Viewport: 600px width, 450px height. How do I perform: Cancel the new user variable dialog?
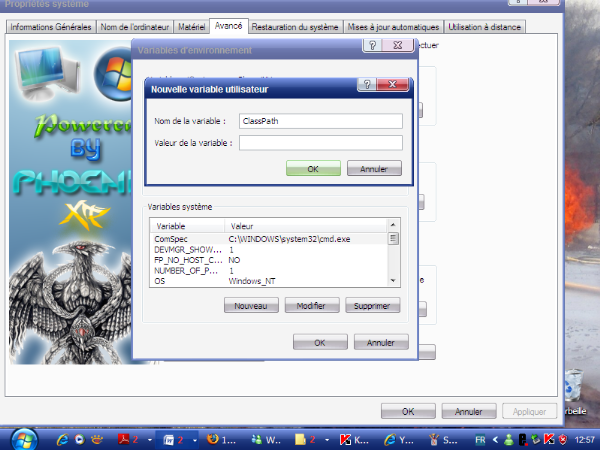tap(374, 168)
